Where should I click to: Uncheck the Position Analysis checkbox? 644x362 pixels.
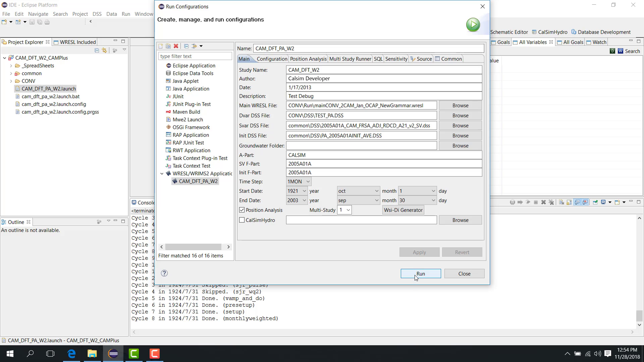pos(242,210)
